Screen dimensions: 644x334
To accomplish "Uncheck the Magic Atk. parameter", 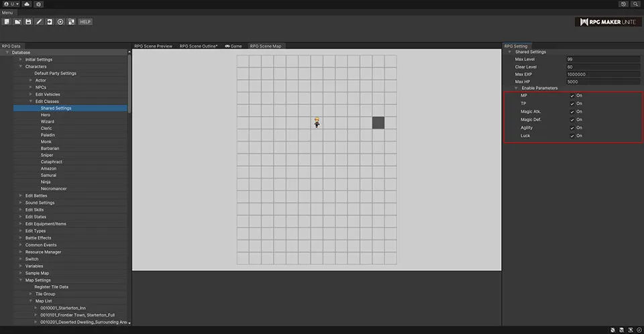I will coord(572,111).
